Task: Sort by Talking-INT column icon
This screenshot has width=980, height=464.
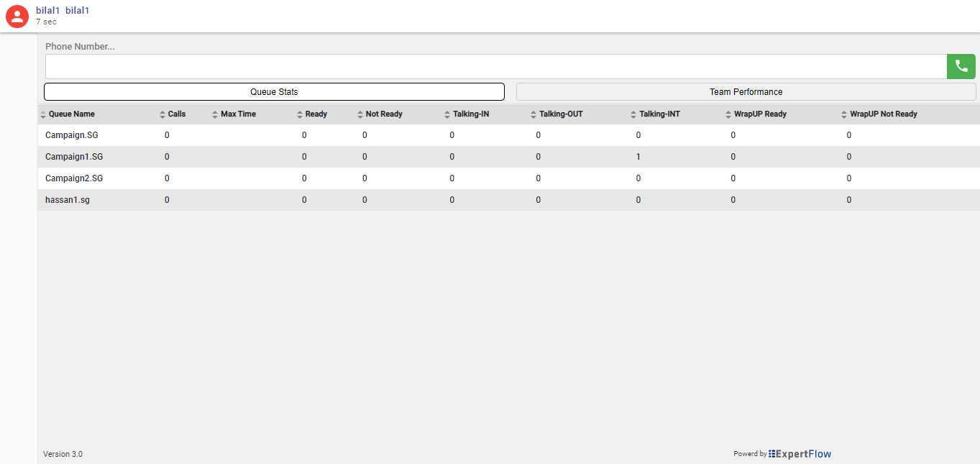Action: coord(633,114)
